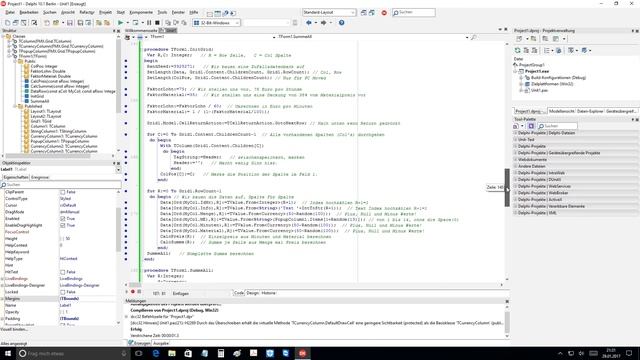The image size is (640, 360).
Task: Toggle the ClipParent False checkbox
Action: click(62, 192)
